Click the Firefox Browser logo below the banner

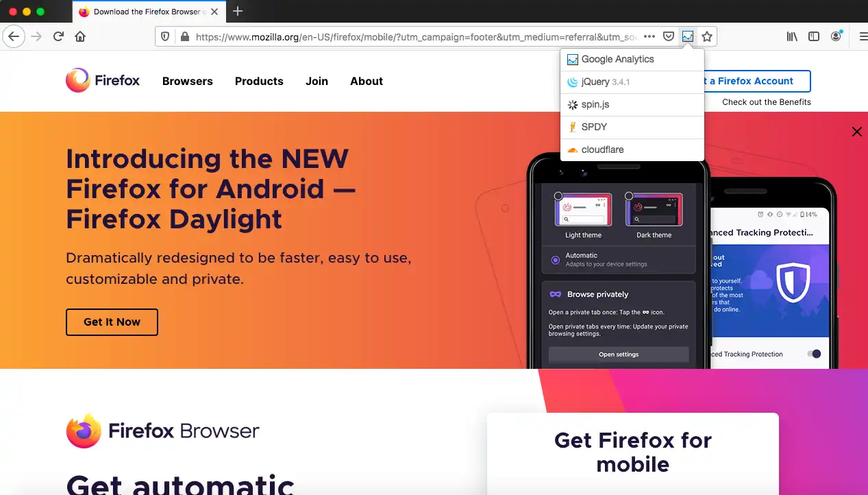pos(163,431)
